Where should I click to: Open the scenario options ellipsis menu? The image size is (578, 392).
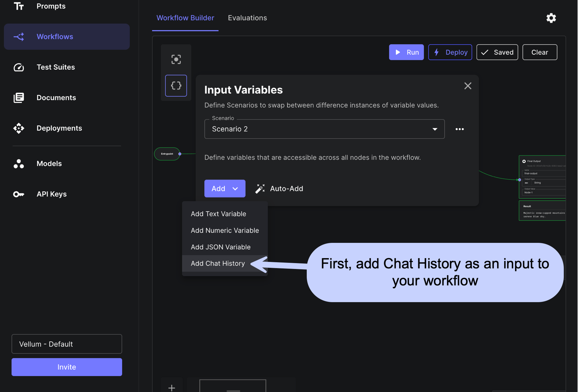point(460,129)
